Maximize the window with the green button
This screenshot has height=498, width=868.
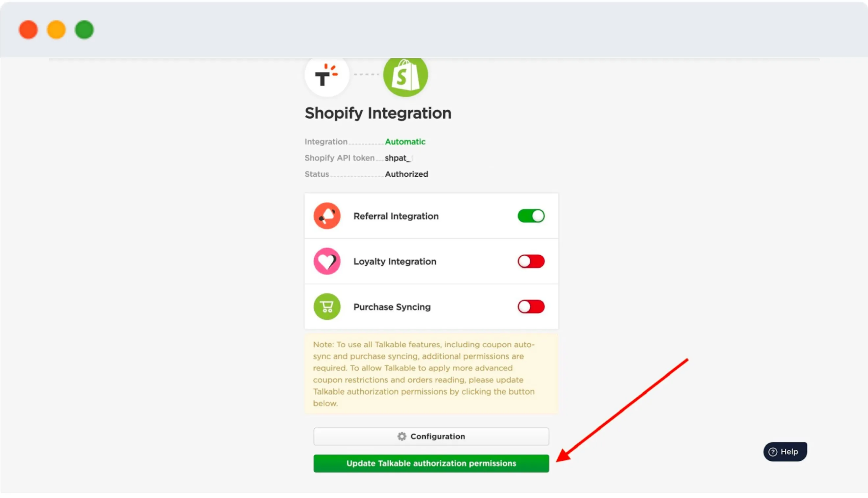click(x=84, y=30)
